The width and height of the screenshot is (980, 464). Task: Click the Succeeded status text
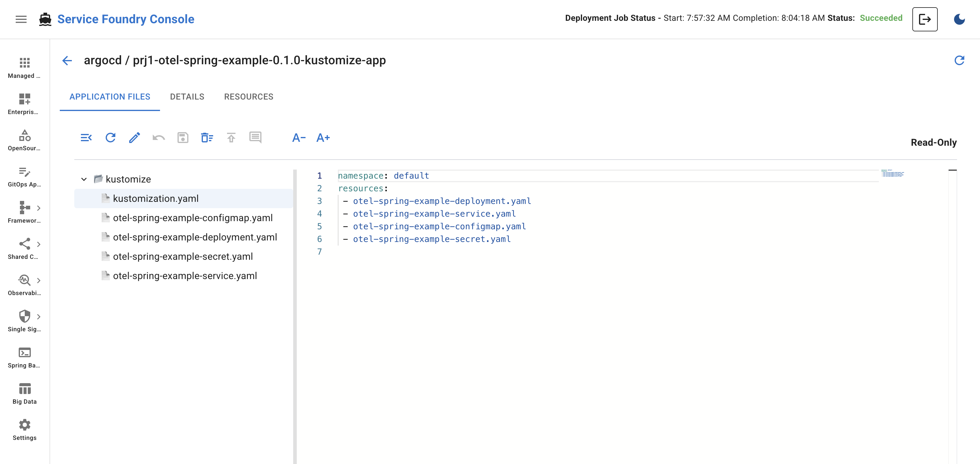click(x=881, y=18)
